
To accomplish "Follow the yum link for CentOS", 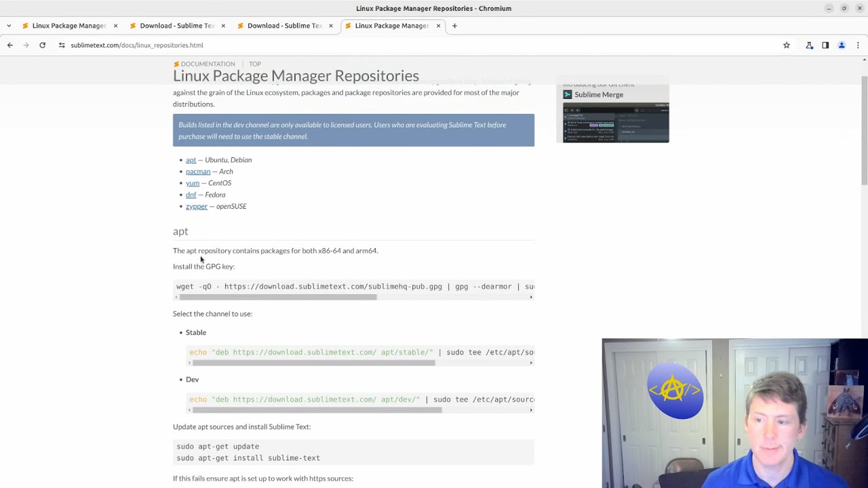I will pos(193,183).
